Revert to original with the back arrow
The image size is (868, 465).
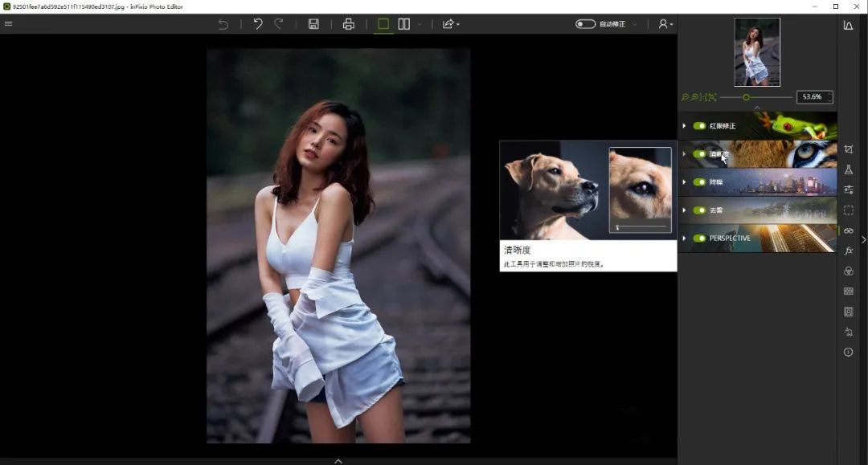pos(223,24)
